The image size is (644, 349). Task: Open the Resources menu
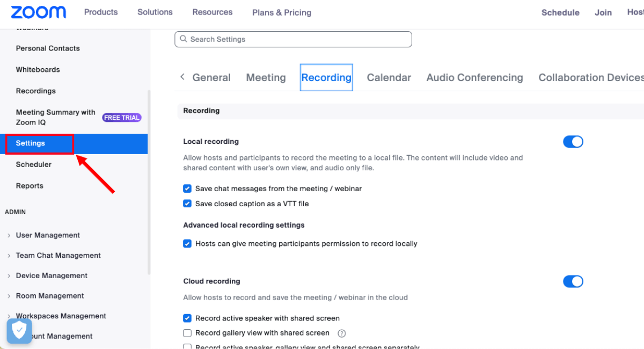213,12
